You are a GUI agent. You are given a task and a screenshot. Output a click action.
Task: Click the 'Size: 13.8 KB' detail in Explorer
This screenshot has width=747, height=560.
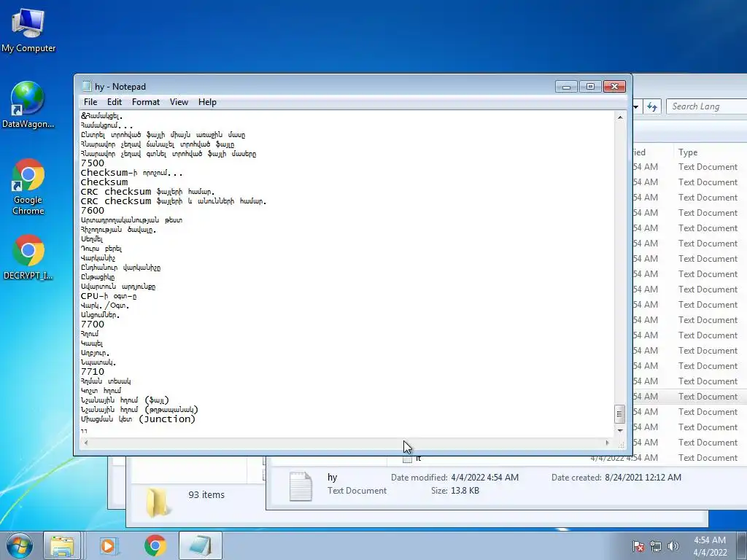click(455, 491)
